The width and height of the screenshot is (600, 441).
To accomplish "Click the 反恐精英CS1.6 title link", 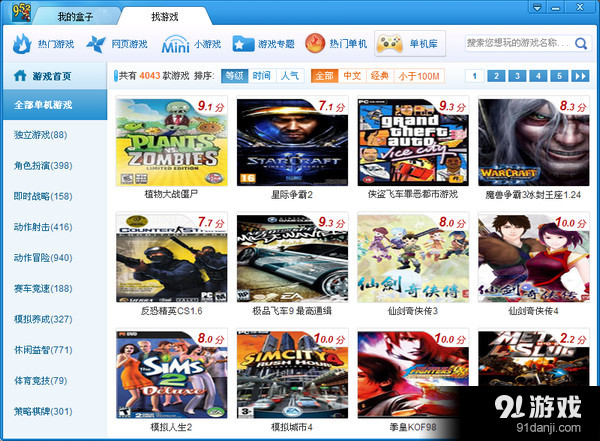I will [171, 311].
